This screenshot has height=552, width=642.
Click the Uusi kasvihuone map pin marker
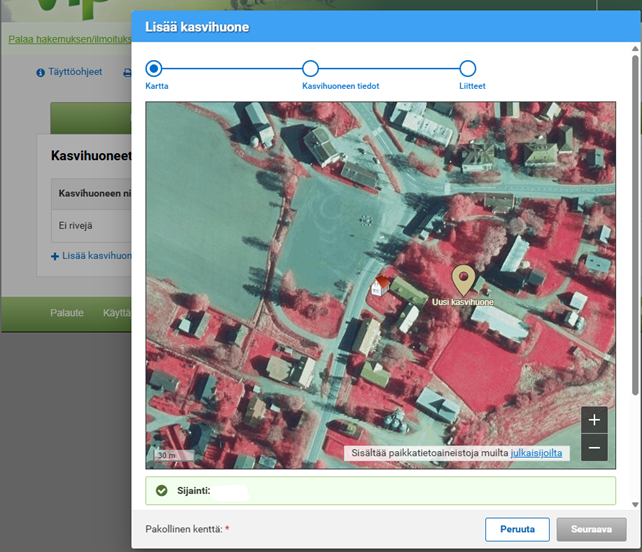tap(463, 278)
